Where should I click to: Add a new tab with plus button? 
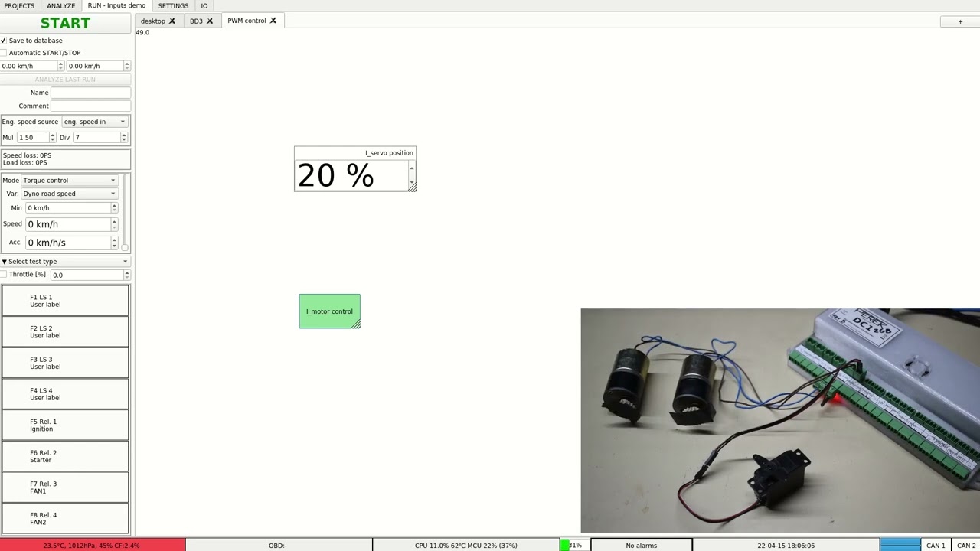[960, 21]
